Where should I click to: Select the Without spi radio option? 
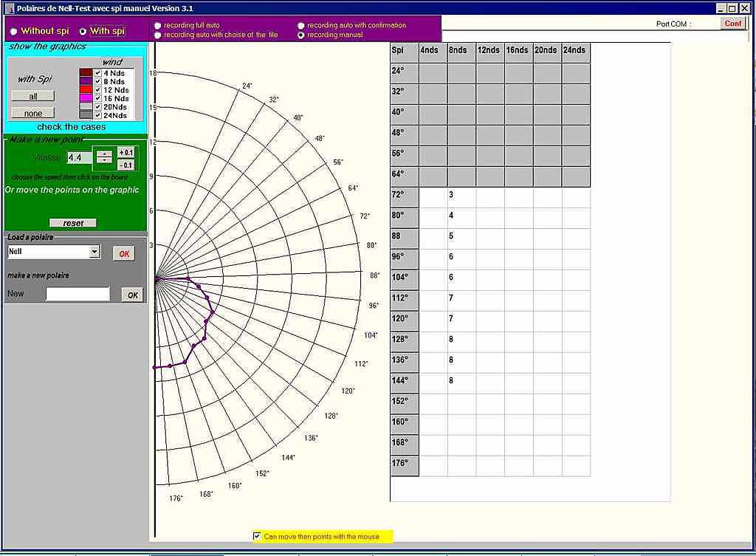pos(13,31)
